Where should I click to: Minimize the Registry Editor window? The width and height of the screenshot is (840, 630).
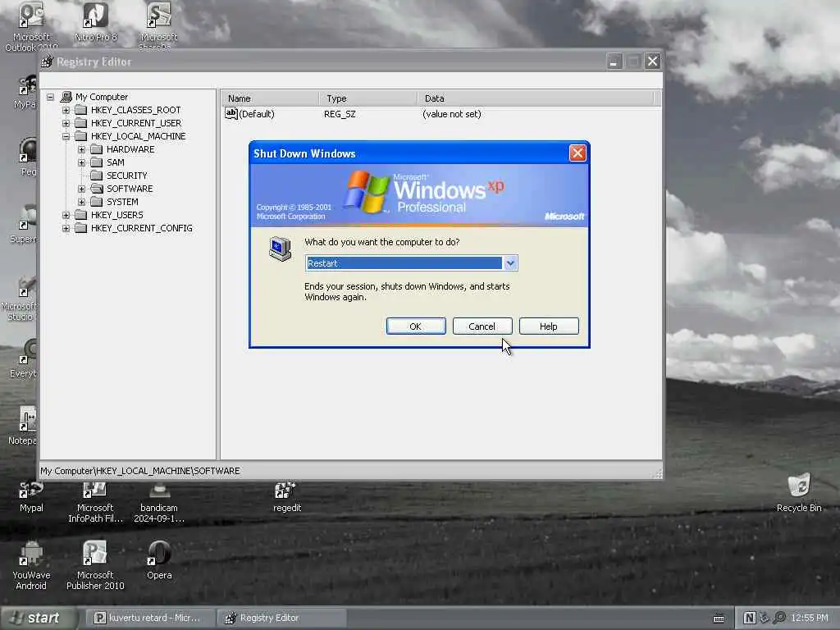(x=614, y=62)
